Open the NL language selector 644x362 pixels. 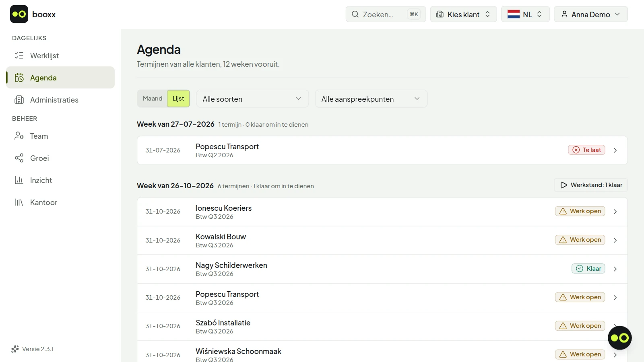525,14
